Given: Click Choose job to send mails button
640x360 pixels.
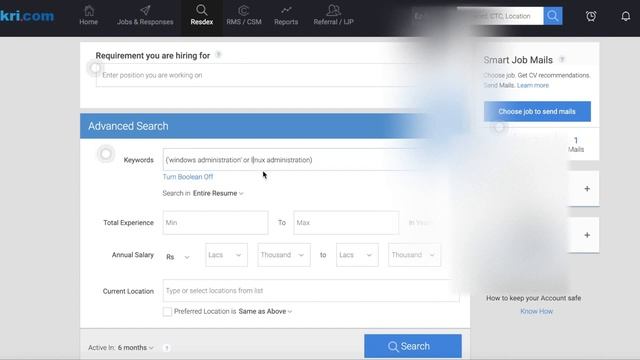Looking at the screenshot, I should (x=537, y=111).
